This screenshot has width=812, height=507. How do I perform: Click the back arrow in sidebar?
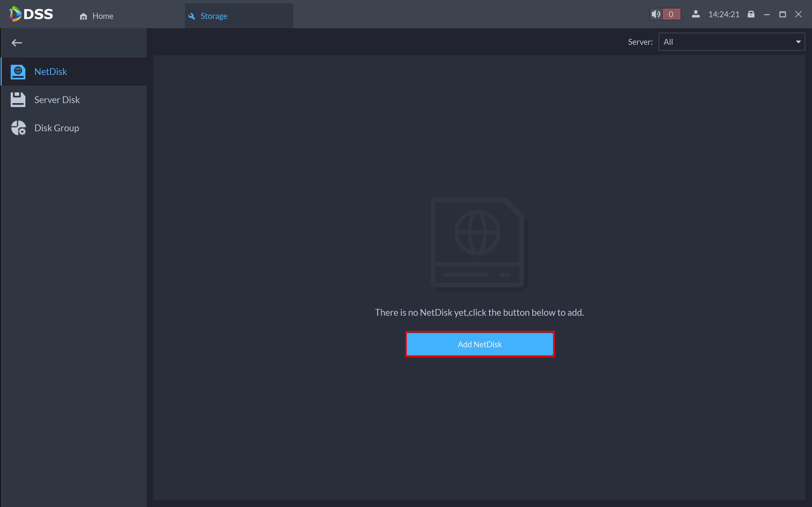[x=17, y=43]
